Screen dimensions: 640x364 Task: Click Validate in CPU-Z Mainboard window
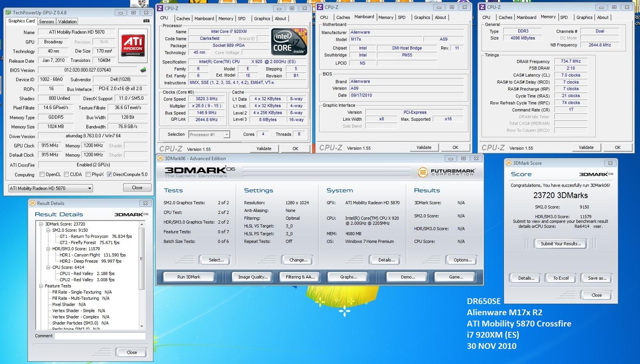coord(424,147)
